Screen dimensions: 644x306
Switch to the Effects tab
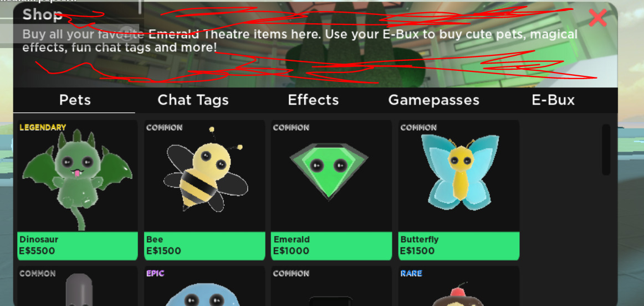pos(313,100)
